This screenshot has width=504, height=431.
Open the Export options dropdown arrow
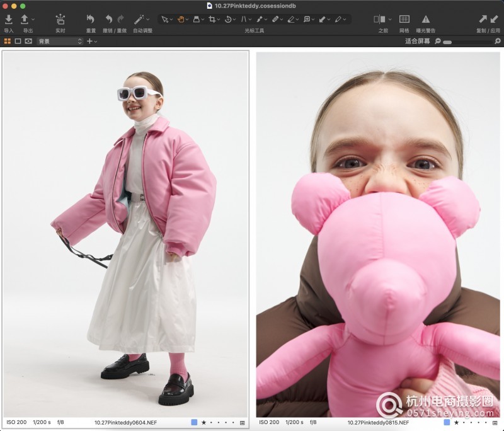[x=33, y=20]
